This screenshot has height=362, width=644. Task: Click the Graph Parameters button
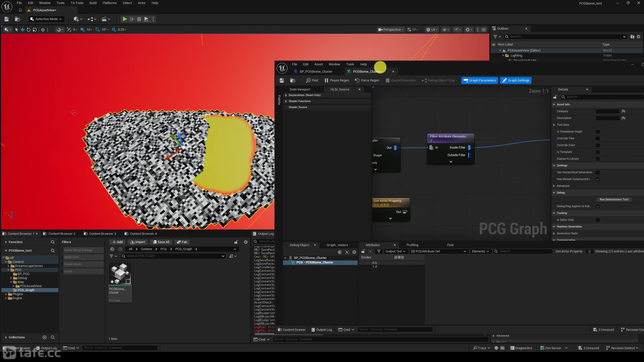pyautogui.click(x=479, y=80)
